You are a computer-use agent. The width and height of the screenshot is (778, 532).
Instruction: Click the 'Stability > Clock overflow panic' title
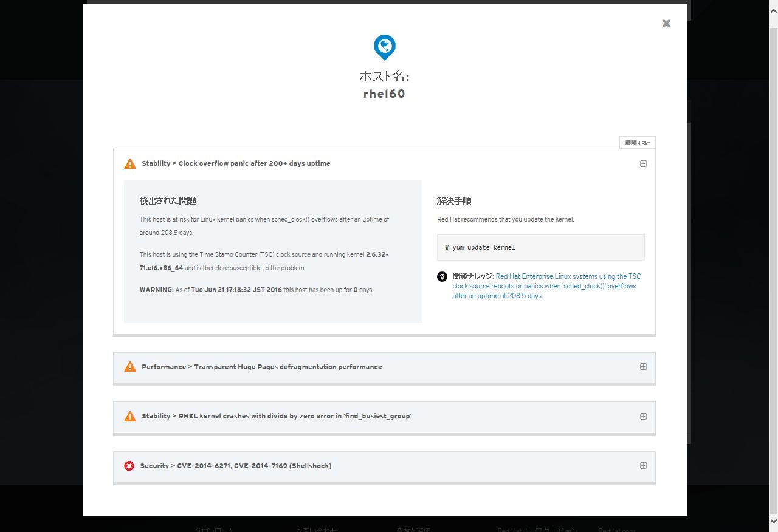236,163
